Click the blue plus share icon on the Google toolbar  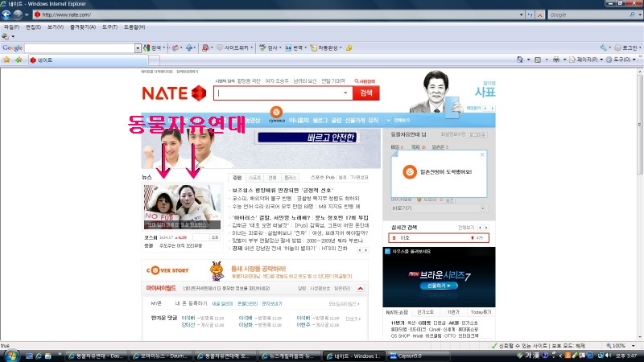tap(189, 48)
